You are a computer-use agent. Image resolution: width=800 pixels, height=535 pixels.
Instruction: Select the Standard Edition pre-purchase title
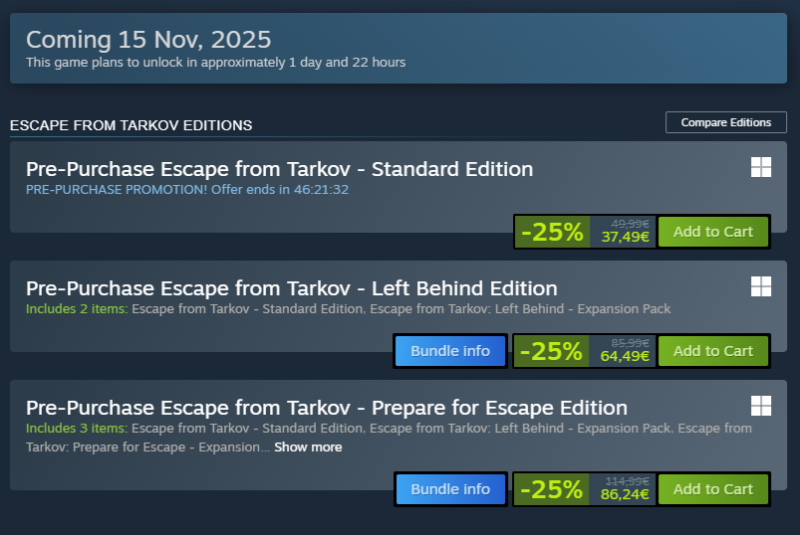tap(279, 169)
